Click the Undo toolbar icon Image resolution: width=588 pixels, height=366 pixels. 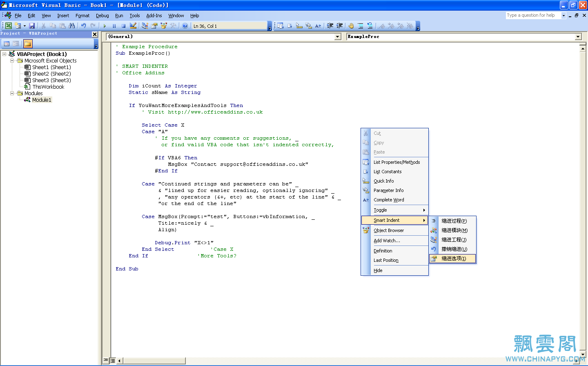(x=83, y=25)
